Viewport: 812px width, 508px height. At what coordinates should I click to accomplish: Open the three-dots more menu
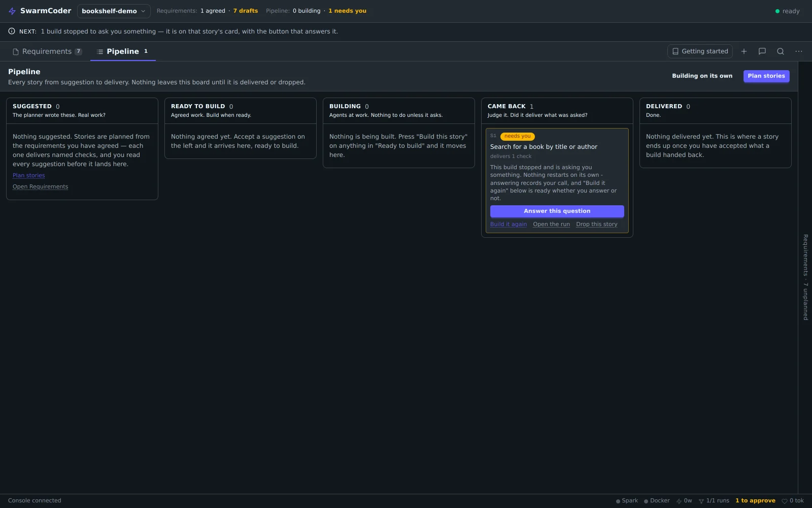(x=799, y=51)
